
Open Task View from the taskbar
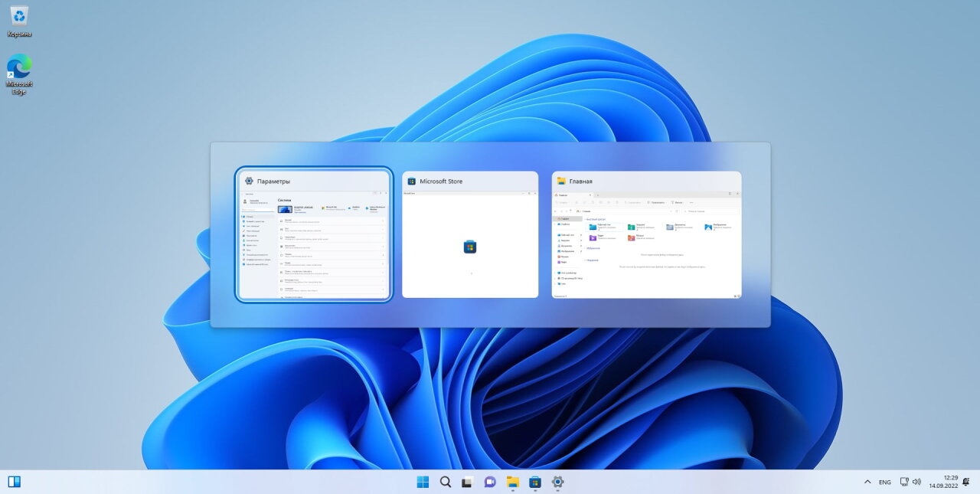[x=467, y=482]
